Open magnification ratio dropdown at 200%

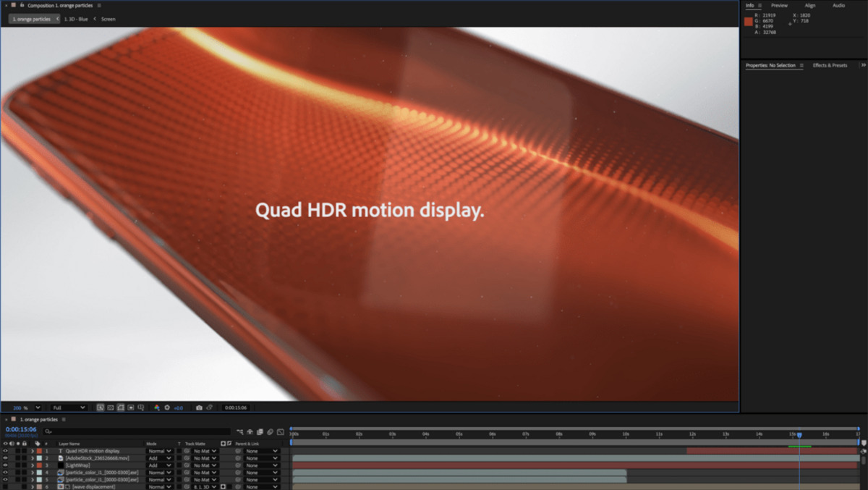[38, 407]
